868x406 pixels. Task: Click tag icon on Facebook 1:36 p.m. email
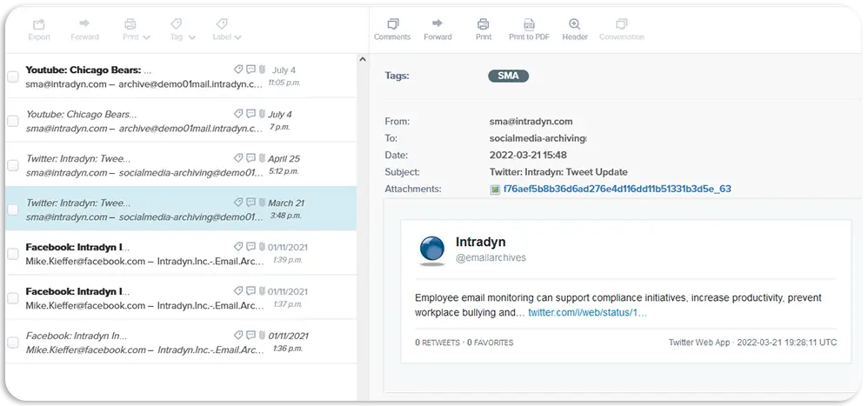point(238,335)
